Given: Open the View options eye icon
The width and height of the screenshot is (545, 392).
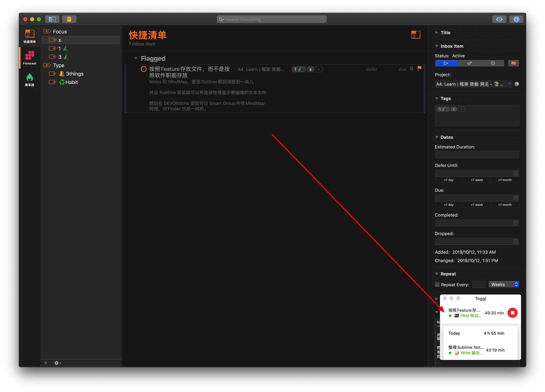Looking at the screenshot, I should 499,19.
